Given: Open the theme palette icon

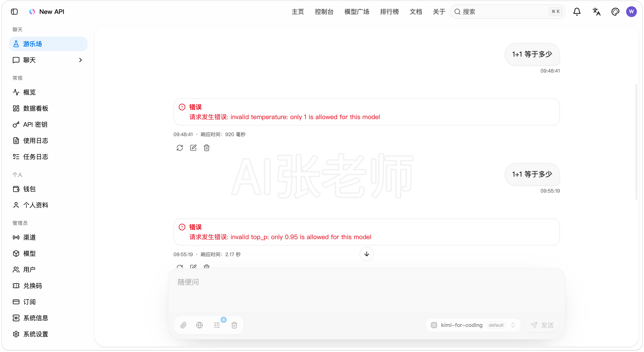Looking at the screenshot, I should click(615, 12).
